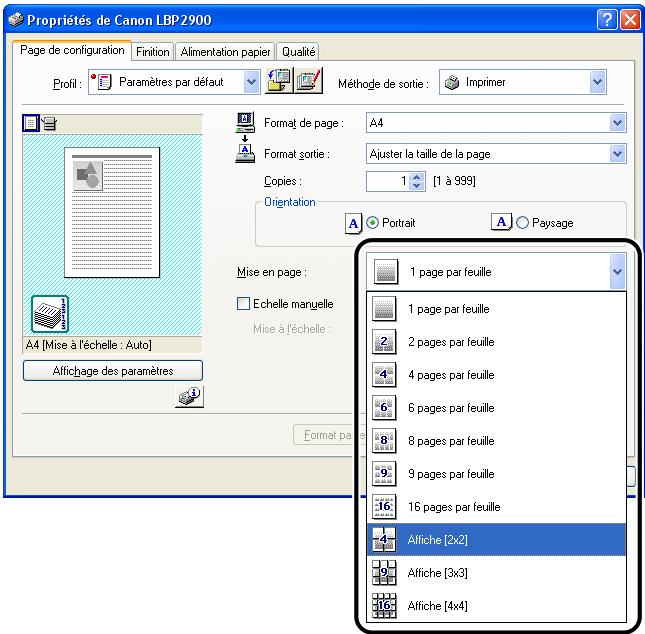This screenshot has width=645, height=634.
Task: Open the Profil dropdown
Action: [x=174, y=82]
